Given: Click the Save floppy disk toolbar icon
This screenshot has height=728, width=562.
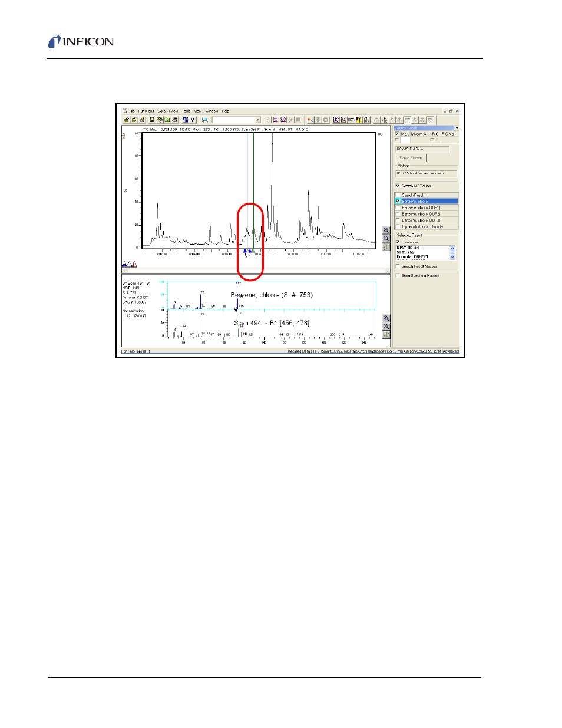Looking at the screenshot, I should click(x=152, y=120).
